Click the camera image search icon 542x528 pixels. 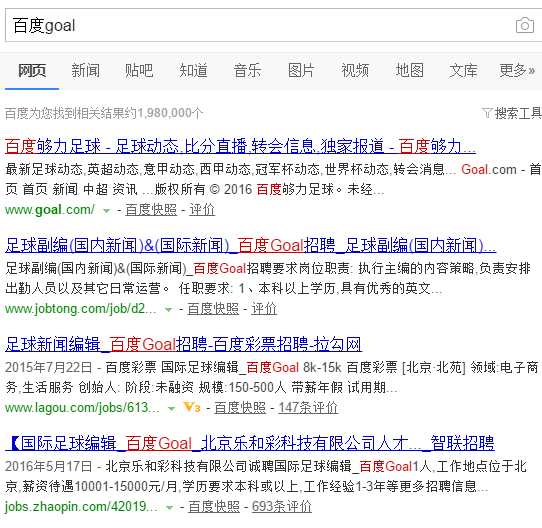(x=525, y=25)
